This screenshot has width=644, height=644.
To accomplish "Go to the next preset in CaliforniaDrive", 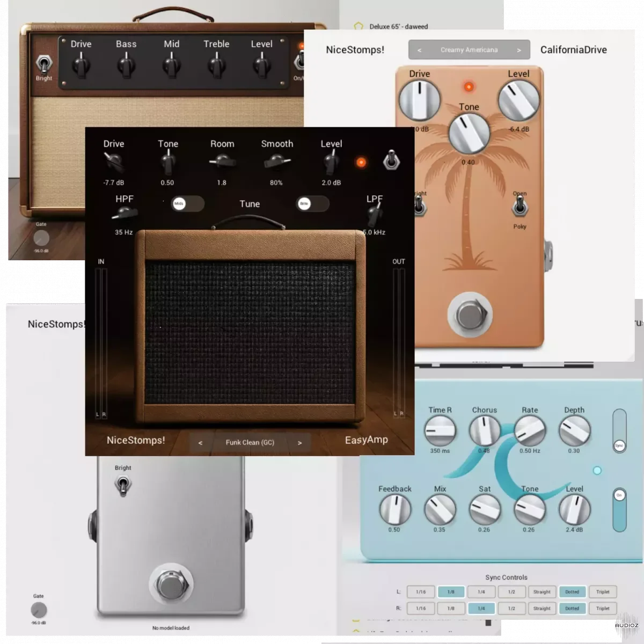I will click(x=519, y=50).
